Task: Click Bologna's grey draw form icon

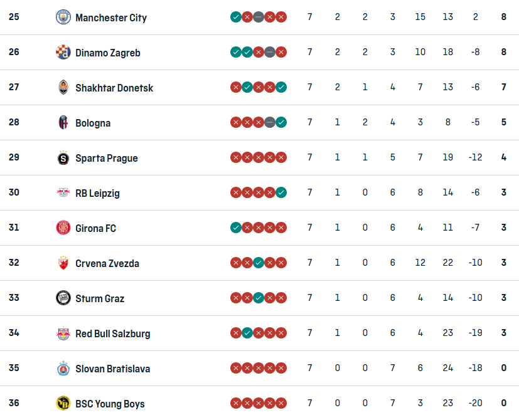Action: [270, 122]
